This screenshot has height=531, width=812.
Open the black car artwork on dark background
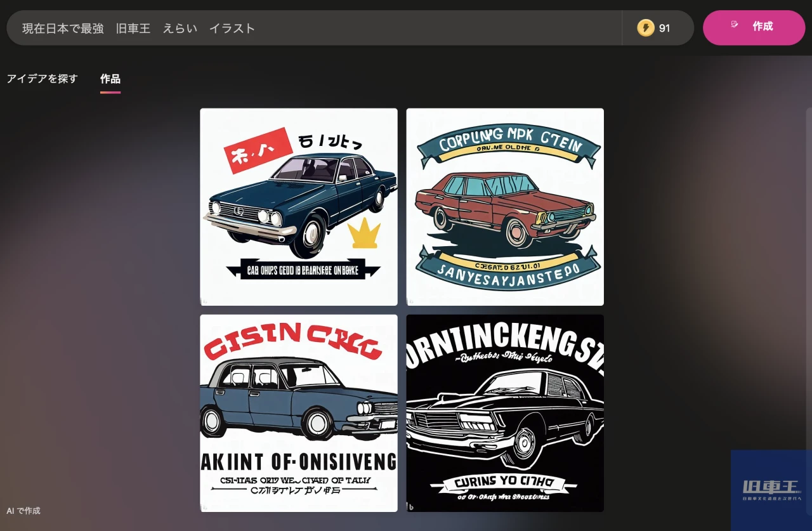click(x=505, y=413)
